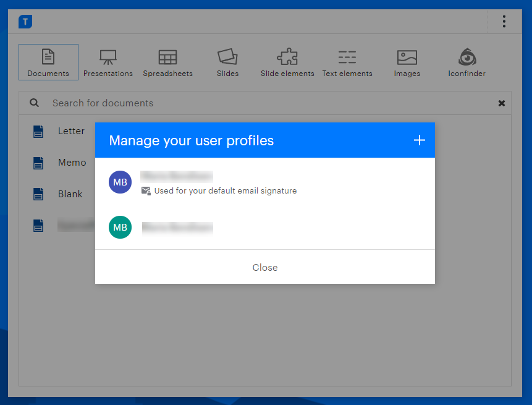Select the blue MB profile avatar
The image size is (532, 405).
click(x=120, y=182)
